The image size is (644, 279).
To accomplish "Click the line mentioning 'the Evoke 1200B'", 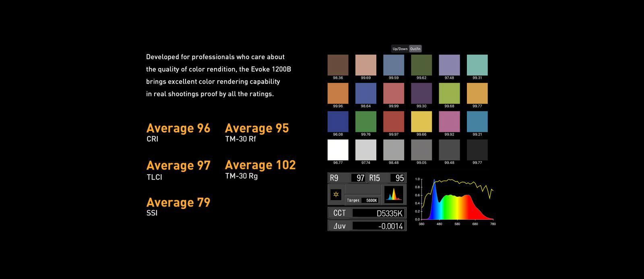I will pos(219,69).
